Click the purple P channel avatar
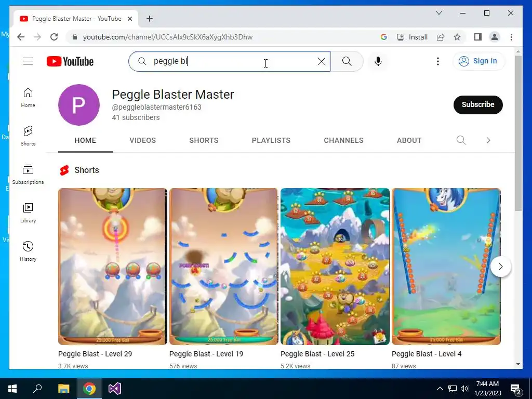 tap(79, 105)
